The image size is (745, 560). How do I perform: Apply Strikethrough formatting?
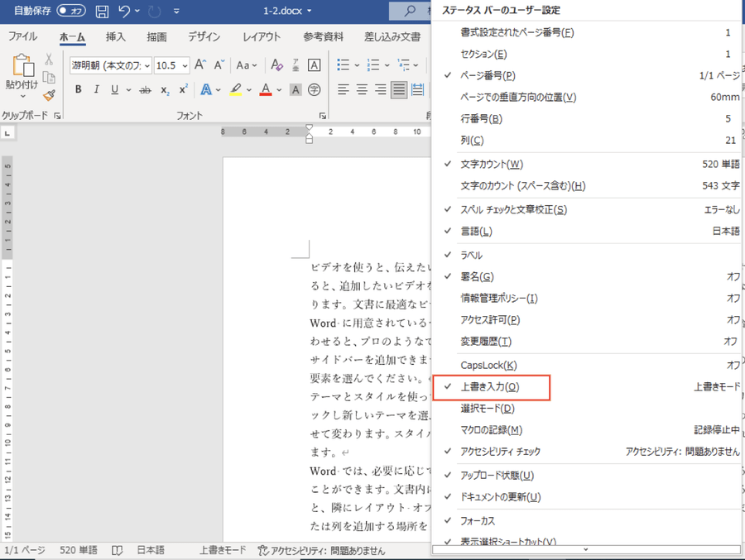click(x=146, y=90)
